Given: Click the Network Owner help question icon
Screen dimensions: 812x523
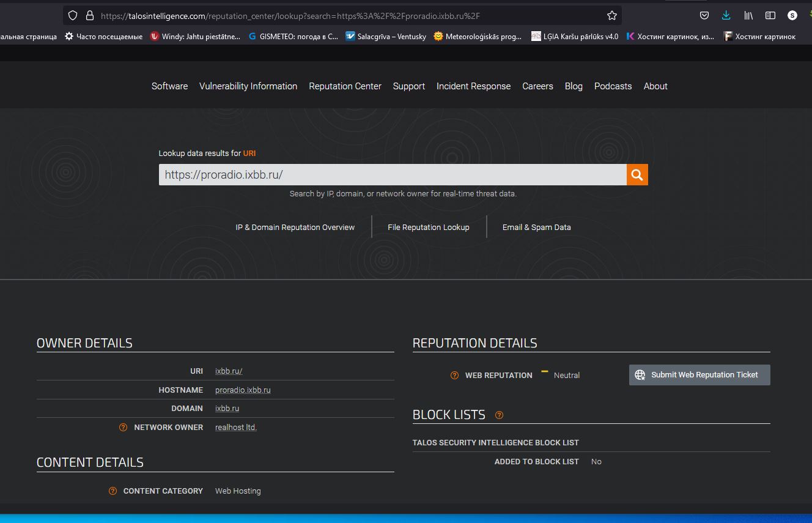Looking at the screenshot, I should 124,428.
